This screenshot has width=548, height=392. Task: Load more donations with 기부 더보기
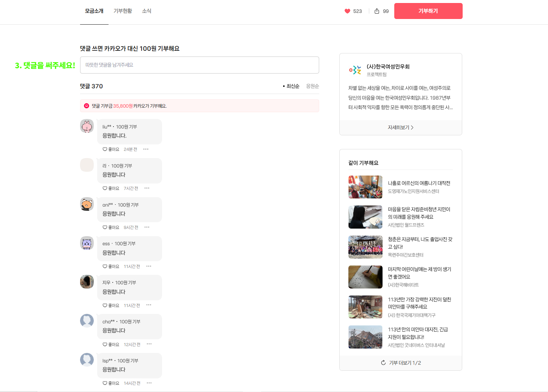(401, 363)
